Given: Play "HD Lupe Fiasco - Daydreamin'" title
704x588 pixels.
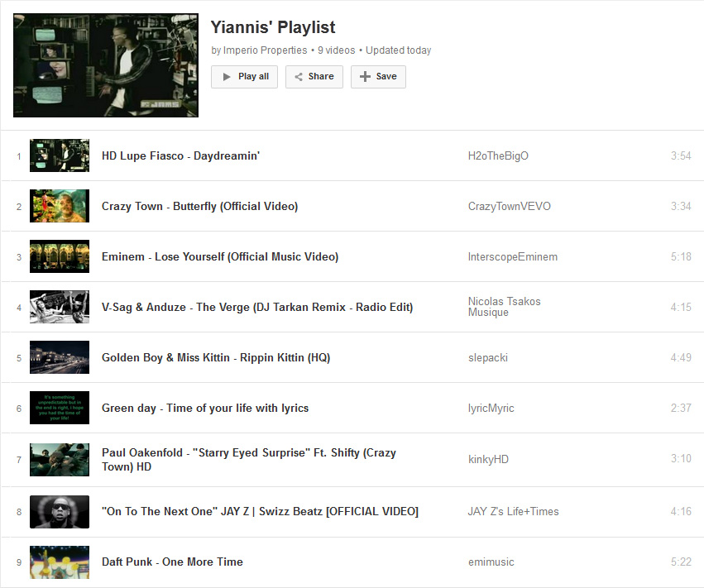Looking at the screenshot, I should (x=180, y=155).
